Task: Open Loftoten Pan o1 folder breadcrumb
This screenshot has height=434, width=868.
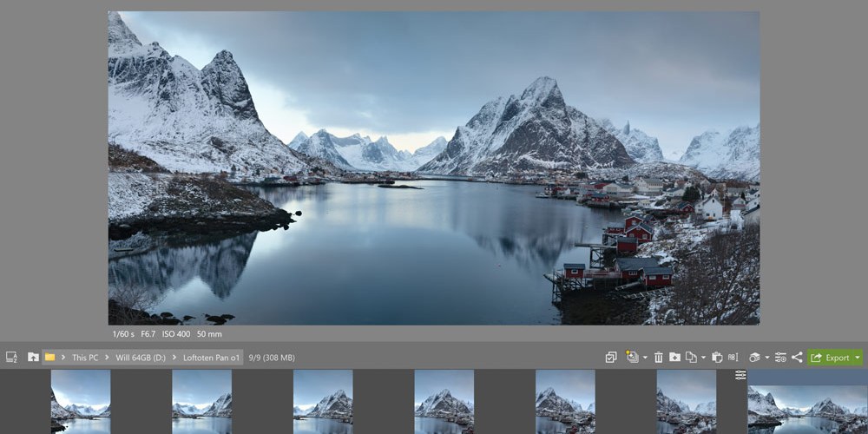Action: click(x=212, y=358)
